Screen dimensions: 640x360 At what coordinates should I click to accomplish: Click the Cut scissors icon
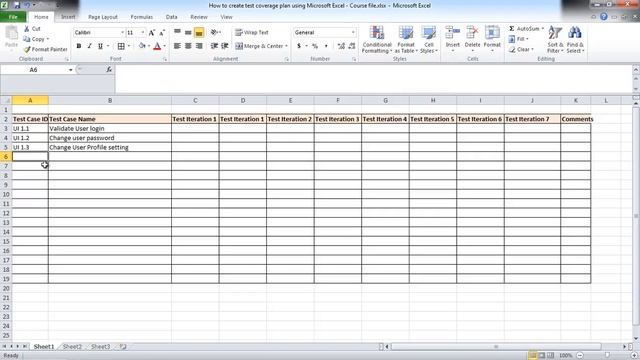point(27,29)
